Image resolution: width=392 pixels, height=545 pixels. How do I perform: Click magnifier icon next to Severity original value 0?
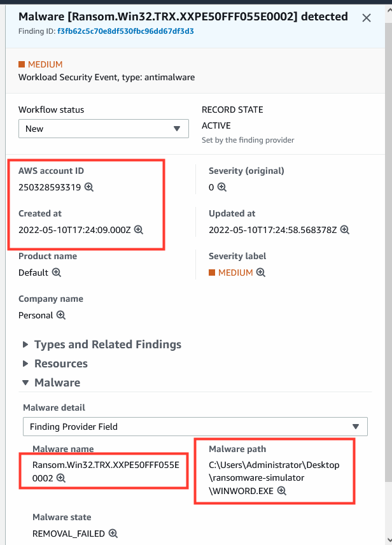[221, 187]
